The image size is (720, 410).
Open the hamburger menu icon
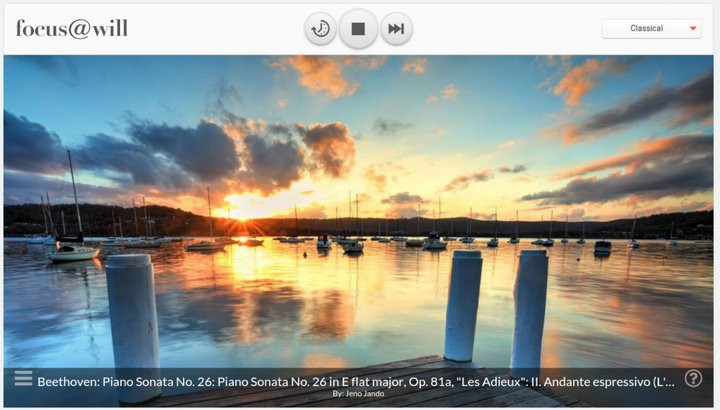coord(23,378)
